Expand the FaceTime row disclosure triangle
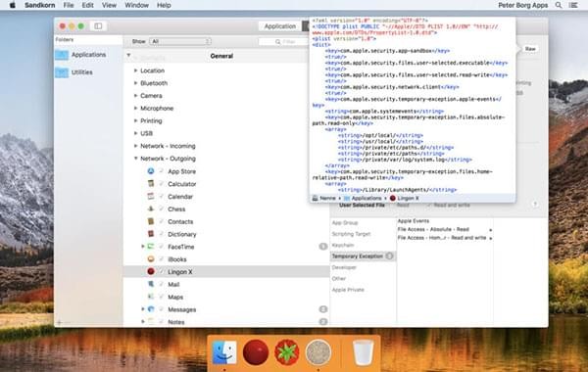588x372 pixels. [x=143, y=247]
